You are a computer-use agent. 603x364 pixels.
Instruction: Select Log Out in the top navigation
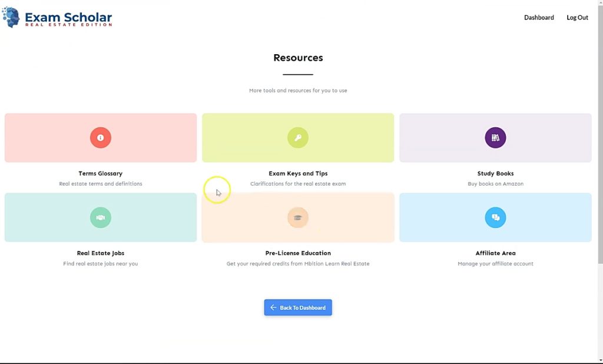(x=577, y=18)
